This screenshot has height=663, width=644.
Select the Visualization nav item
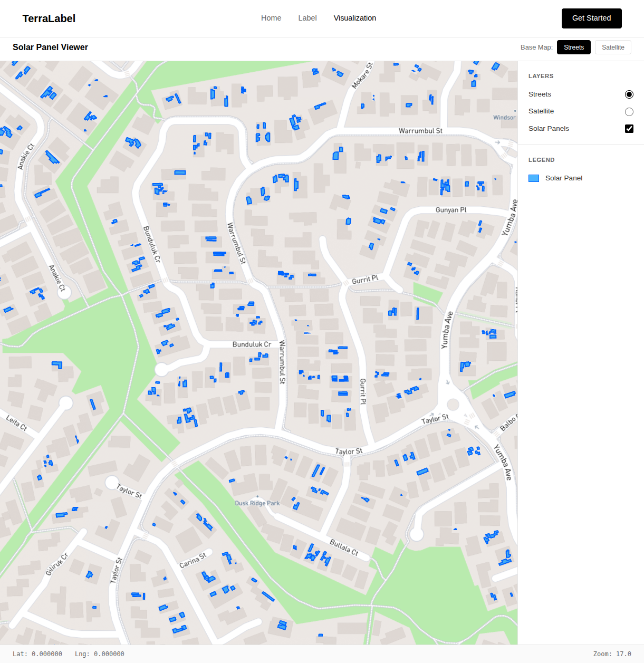coord(354,18)
